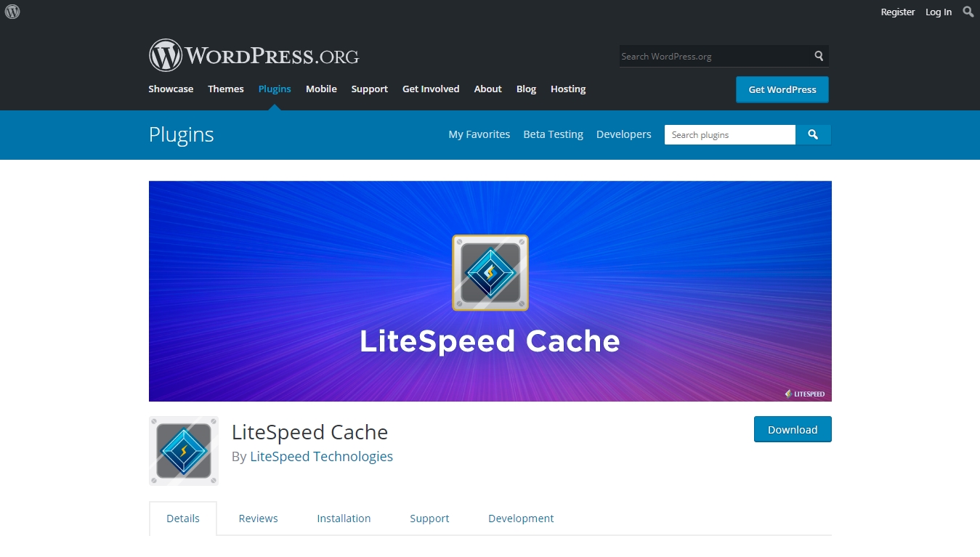
Task: Switch to the Development tab
Action: [x=521, y=519]
